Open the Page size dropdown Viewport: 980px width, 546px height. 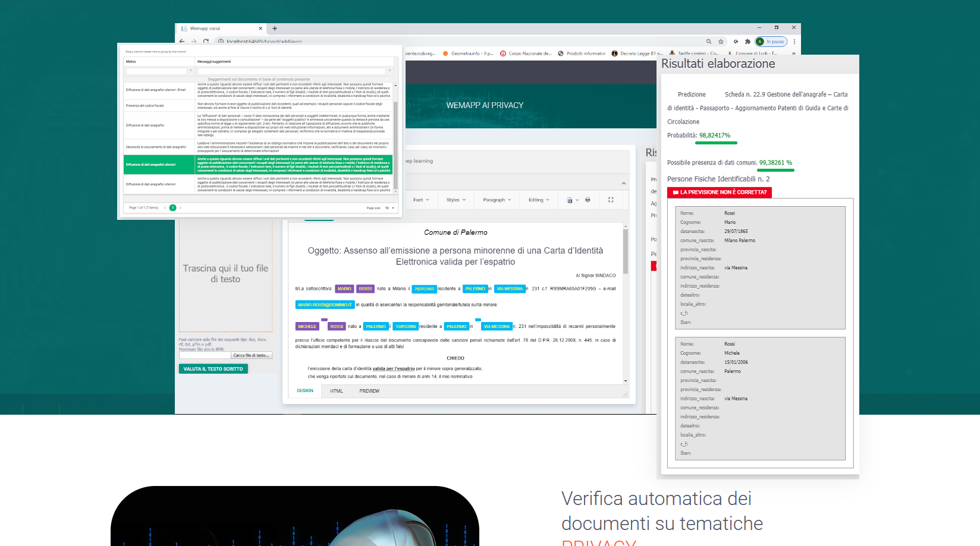pyautogui.click(x=390, y=208)
